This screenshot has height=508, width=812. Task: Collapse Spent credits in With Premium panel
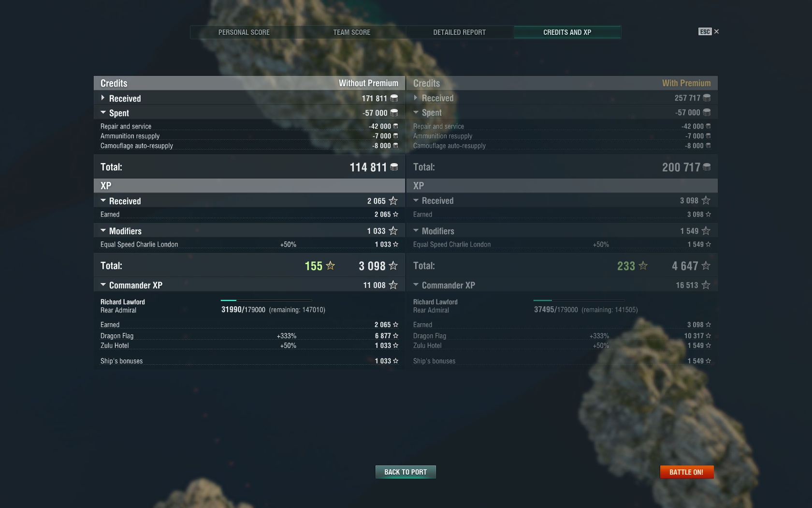click(x=416, y=113)
